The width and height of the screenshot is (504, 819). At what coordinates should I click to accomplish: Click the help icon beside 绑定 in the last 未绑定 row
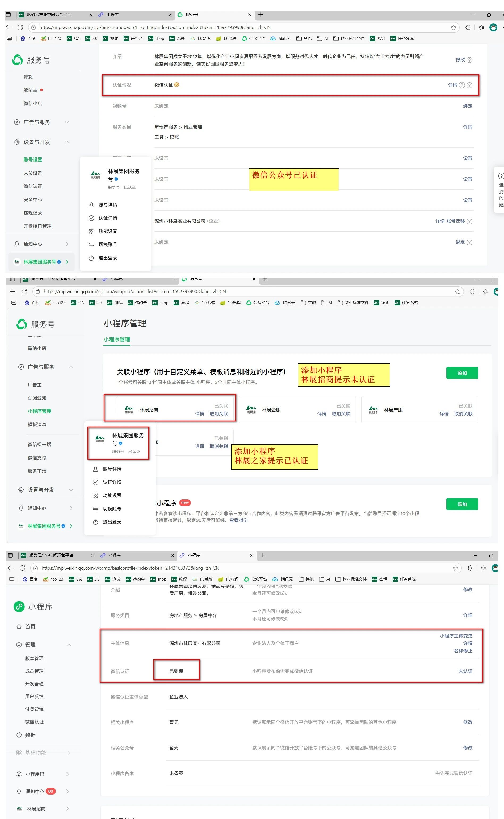469,242
